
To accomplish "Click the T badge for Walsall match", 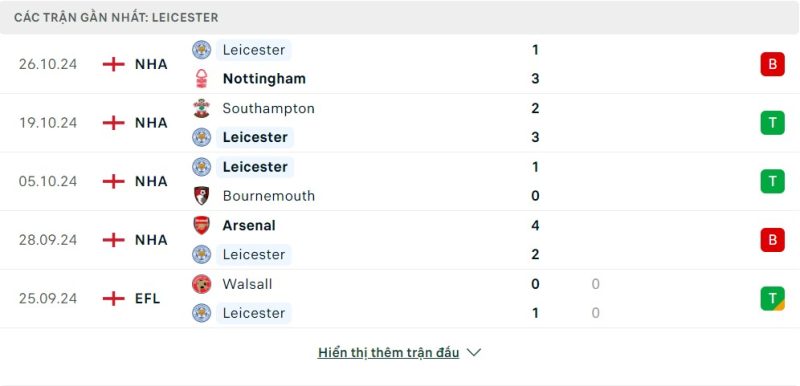I will coord(772,298).
